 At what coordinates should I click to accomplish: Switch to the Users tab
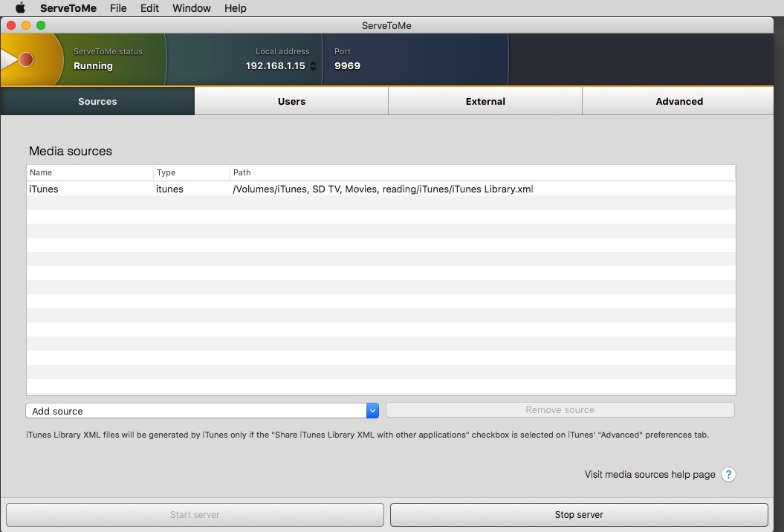pyautogui.click(x=291, y=101)
